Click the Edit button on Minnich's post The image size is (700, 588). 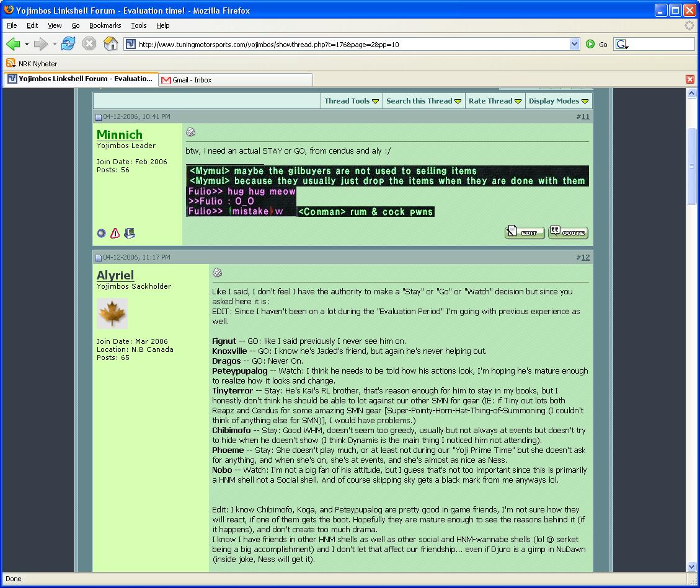coord(525,232)
